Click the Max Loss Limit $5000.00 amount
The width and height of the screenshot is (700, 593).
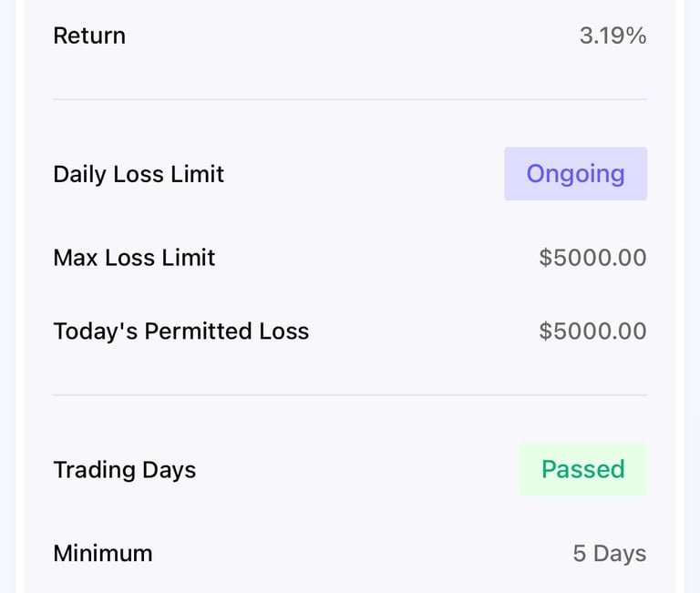(592, 258)
